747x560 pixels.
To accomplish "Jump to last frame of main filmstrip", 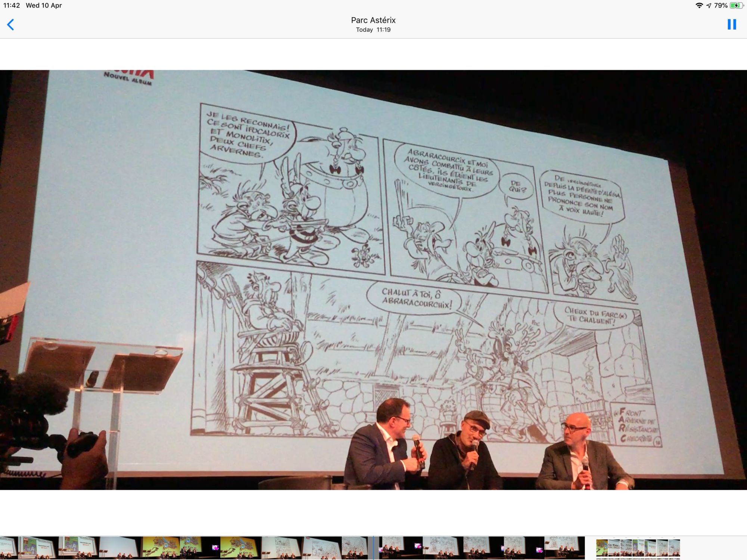I will [x=564, y=548].
